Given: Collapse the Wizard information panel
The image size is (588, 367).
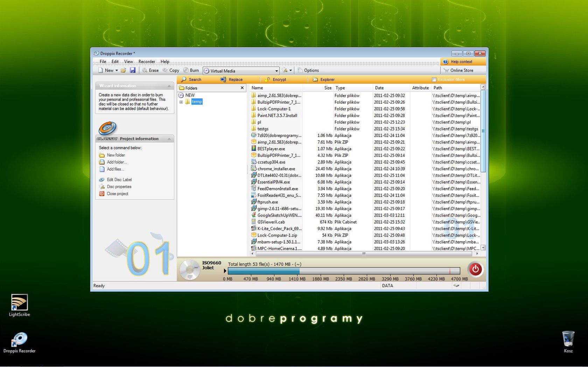Looking at the screenshot, I should (x=169, y=86).
